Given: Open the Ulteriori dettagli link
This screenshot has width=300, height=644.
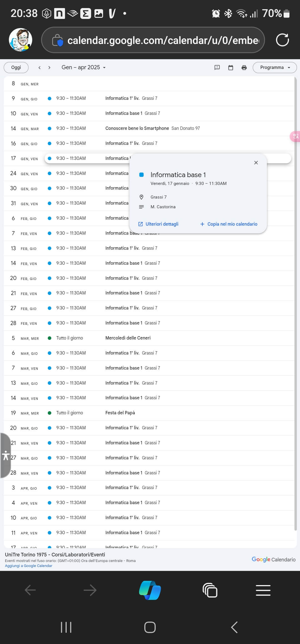Looking at the screenshot, I should (158, 224).
